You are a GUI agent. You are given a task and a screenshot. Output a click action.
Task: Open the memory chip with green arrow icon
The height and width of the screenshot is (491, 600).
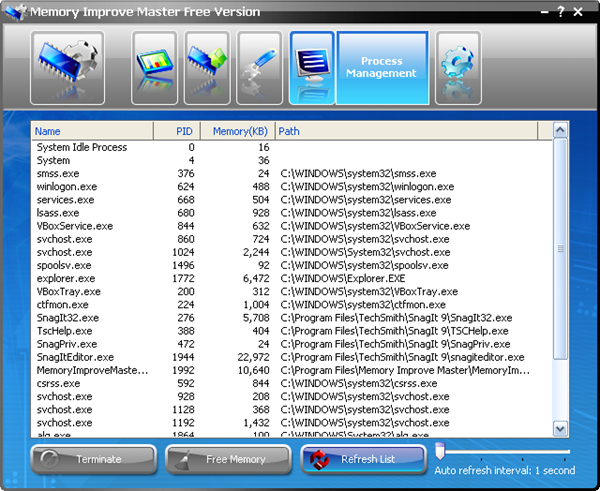coord(207,68)
